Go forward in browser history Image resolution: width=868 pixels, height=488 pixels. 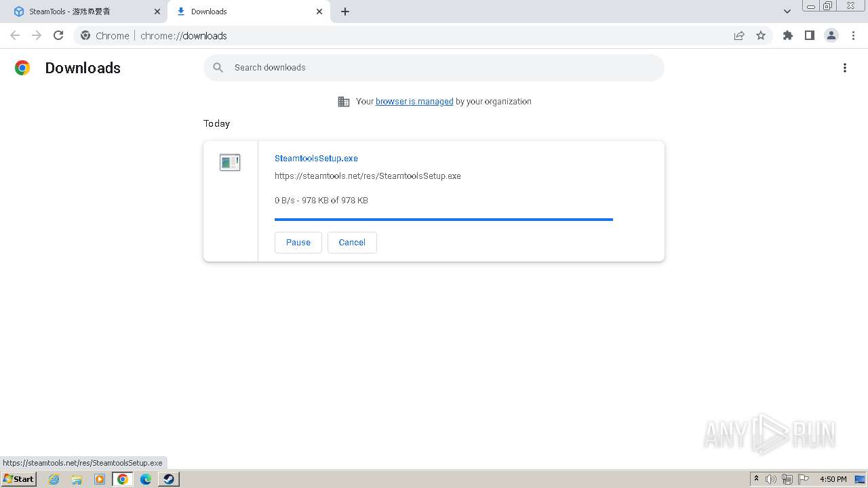[x=37, y=36]
